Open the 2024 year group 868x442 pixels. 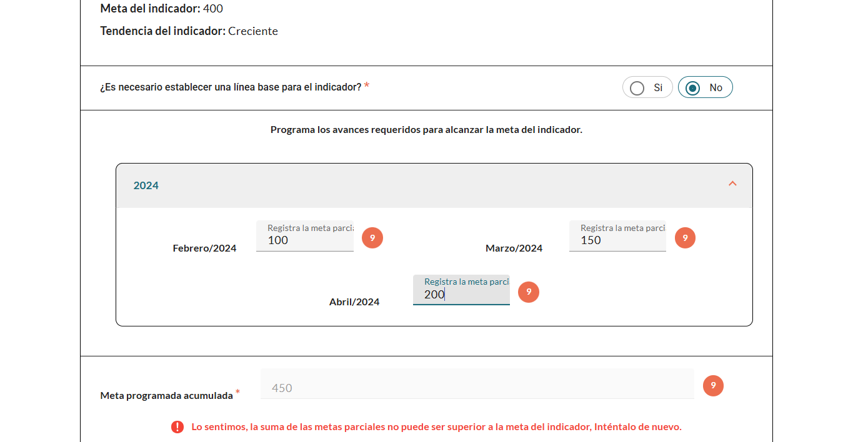pos(434,185)
